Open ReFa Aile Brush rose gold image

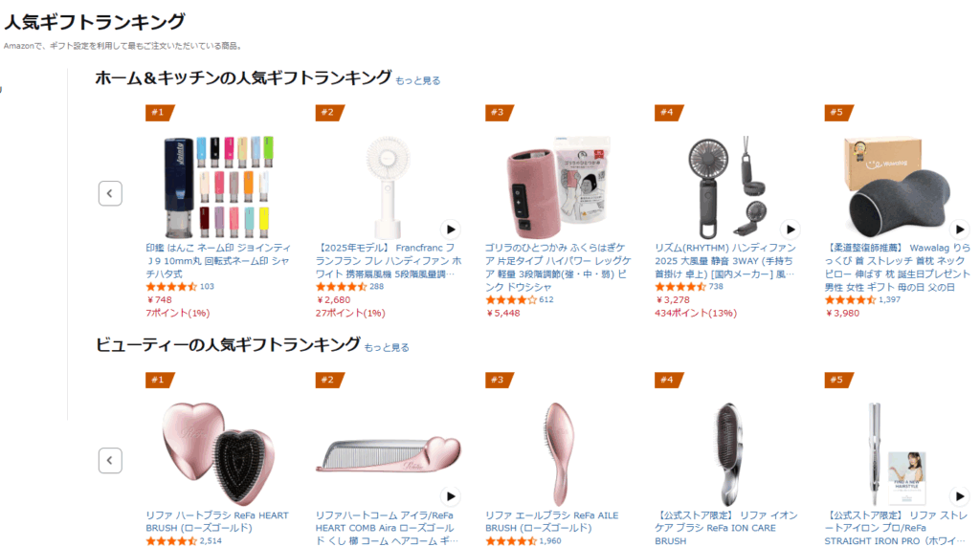[558, 453]
